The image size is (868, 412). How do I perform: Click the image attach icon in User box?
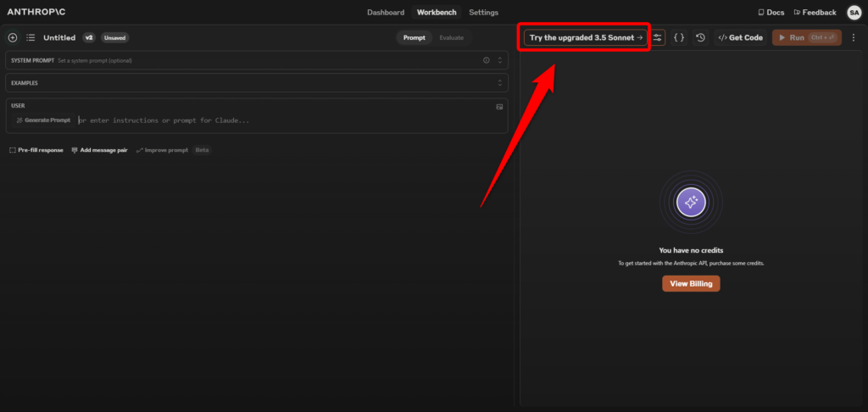[499, 106]
